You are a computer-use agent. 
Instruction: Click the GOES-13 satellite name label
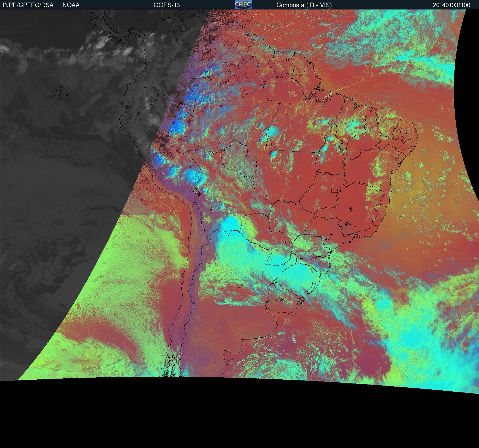[x=166, y=5]
